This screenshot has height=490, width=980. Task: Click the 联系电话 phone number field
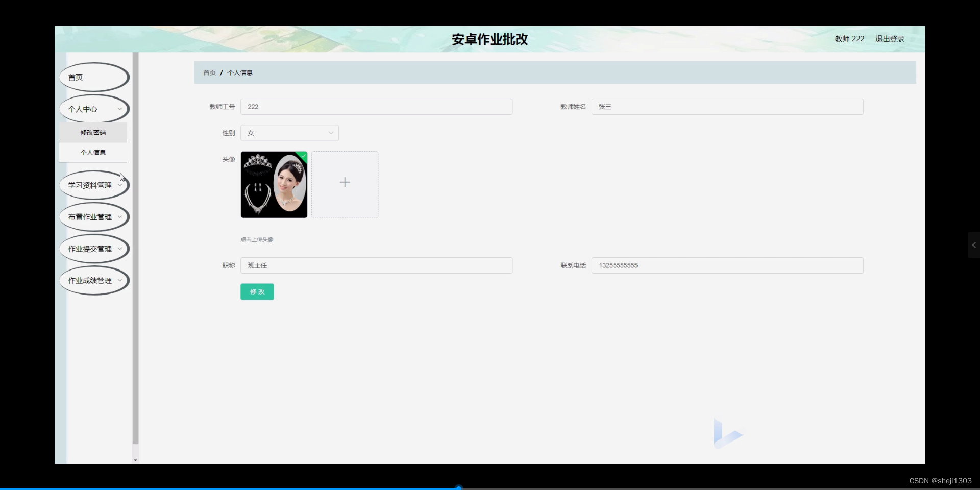coord(727,265)
